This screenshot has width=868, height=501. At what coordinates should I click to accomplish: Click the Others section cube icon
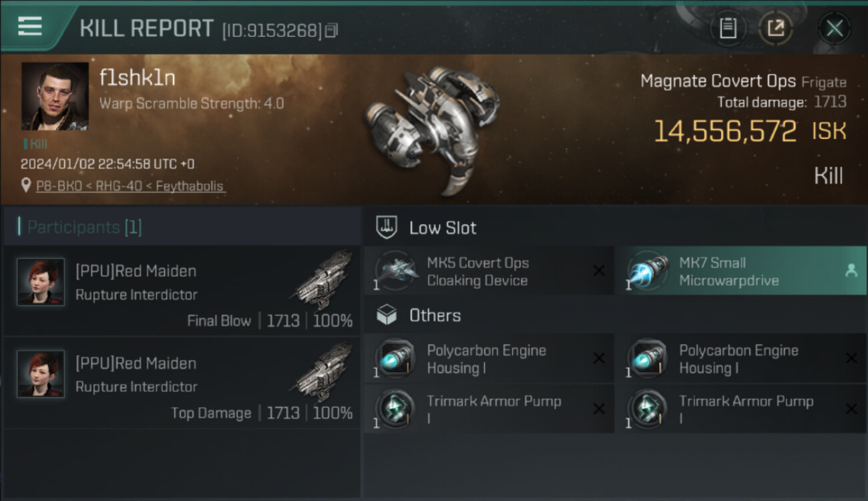pos(387,315)
